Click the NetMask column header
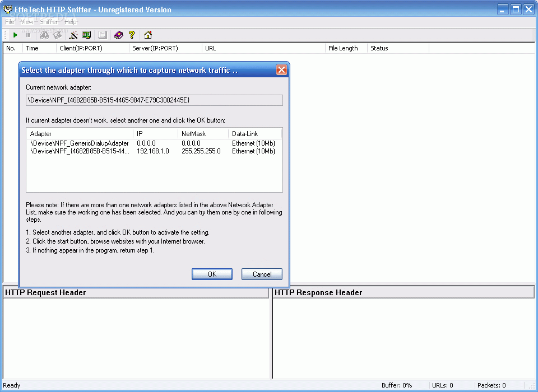 click(203, 134)
